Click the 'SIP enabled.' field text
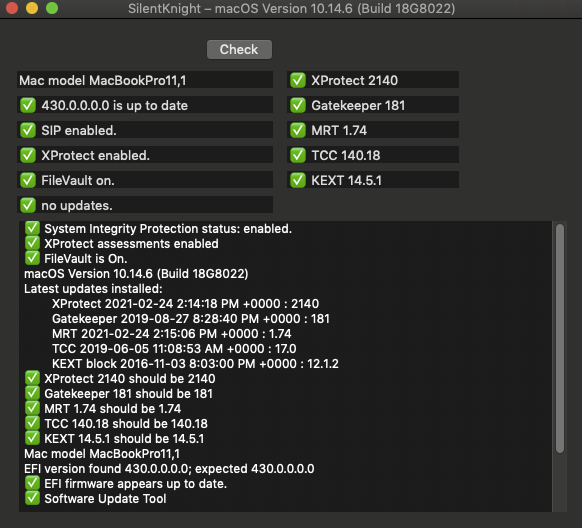This screenshot has height=528, width=582. click(79, 131)
